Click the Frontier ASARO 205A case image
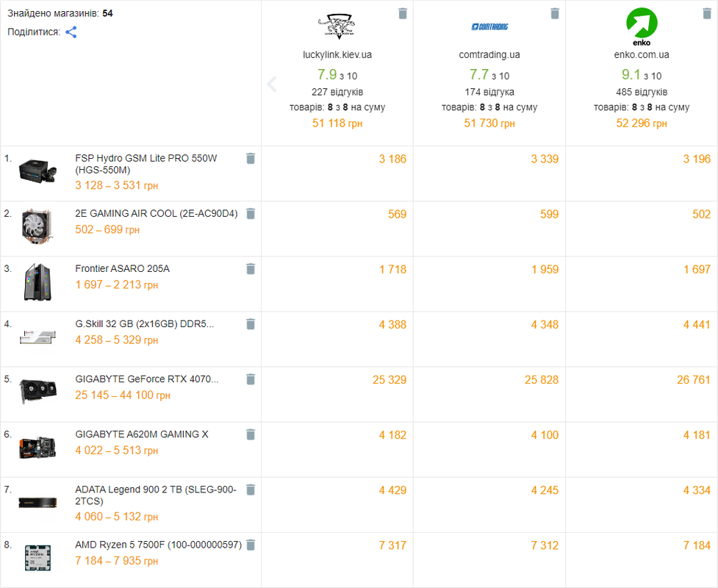 coord(37,282)
